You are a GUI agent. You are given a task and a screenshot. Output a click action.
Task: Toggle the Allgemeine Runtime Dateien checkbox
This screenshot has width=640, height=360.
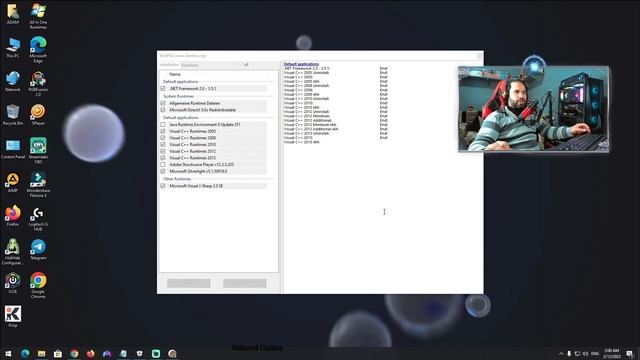(x=163, y=103)
